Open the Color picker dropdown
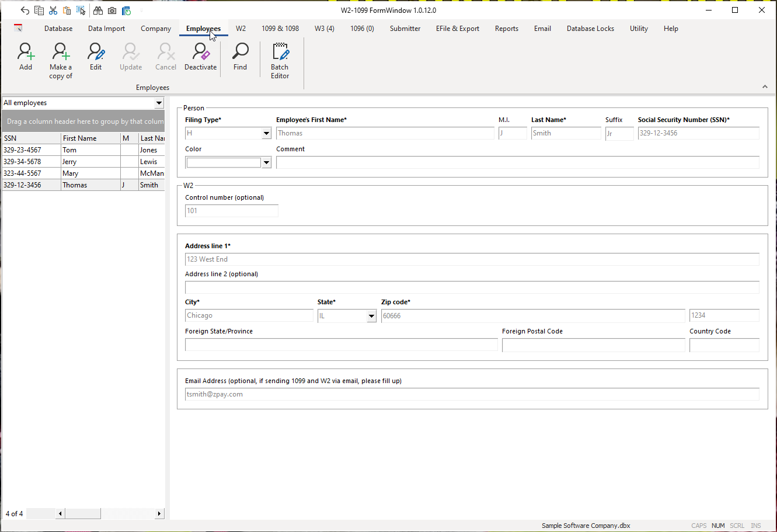Image resolution: width=777 pixels, height=532 pixels. pos(266,163)
